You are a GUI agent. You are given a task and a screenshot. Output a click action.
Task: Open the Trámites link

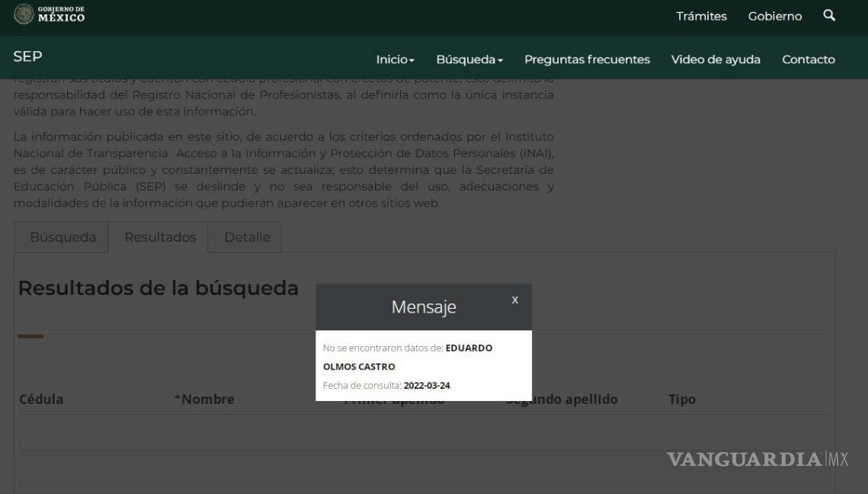701,16
